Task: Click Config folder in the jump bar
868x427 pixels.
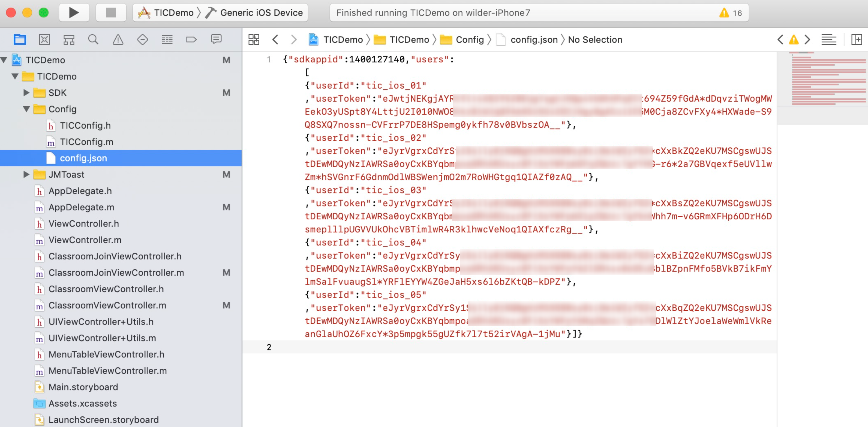Action: pyautogui.click(x=462, y=40)
